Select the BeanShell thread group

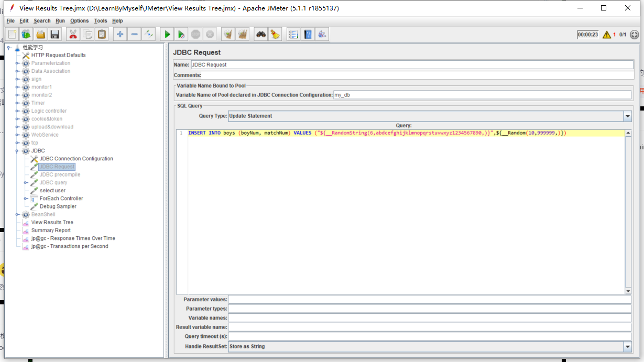[x=43, y=214]
